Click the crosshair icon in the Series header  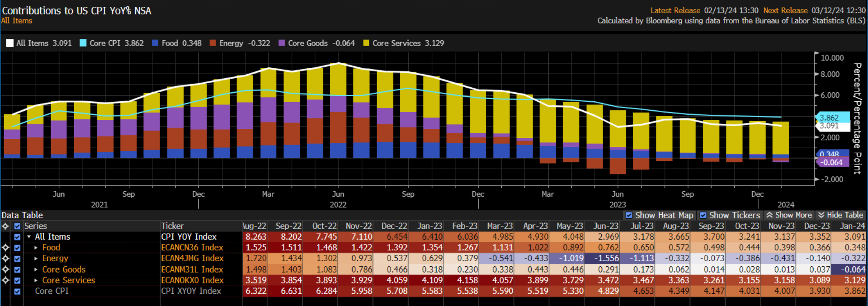click(x=5, y=226)
